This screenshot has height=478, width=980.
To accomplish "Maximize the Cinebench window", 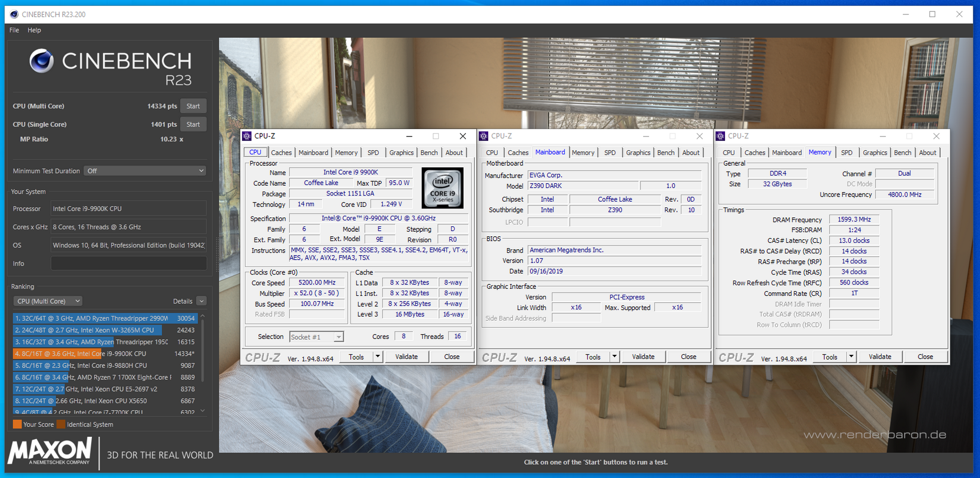I will click(932, 14).
